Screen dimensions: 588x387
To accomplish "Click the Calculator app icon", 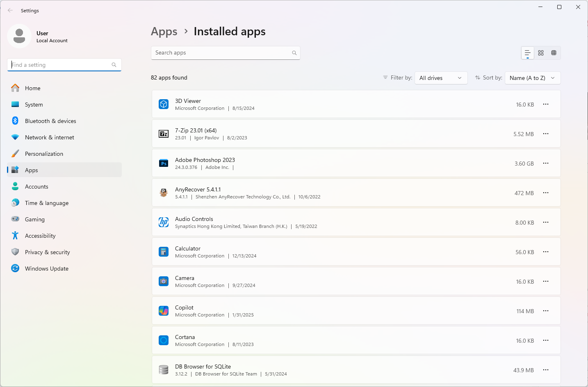I will point(164,252).
